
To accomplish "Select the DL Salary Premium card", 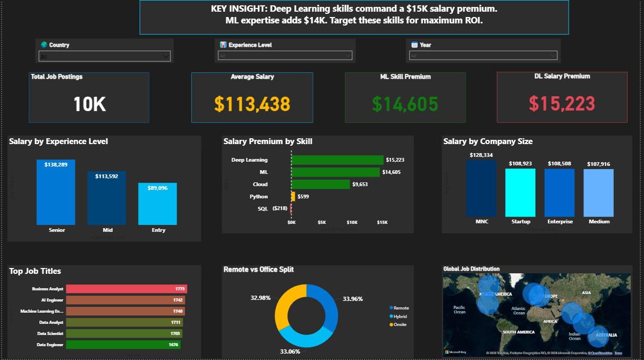I will (562, 97).
